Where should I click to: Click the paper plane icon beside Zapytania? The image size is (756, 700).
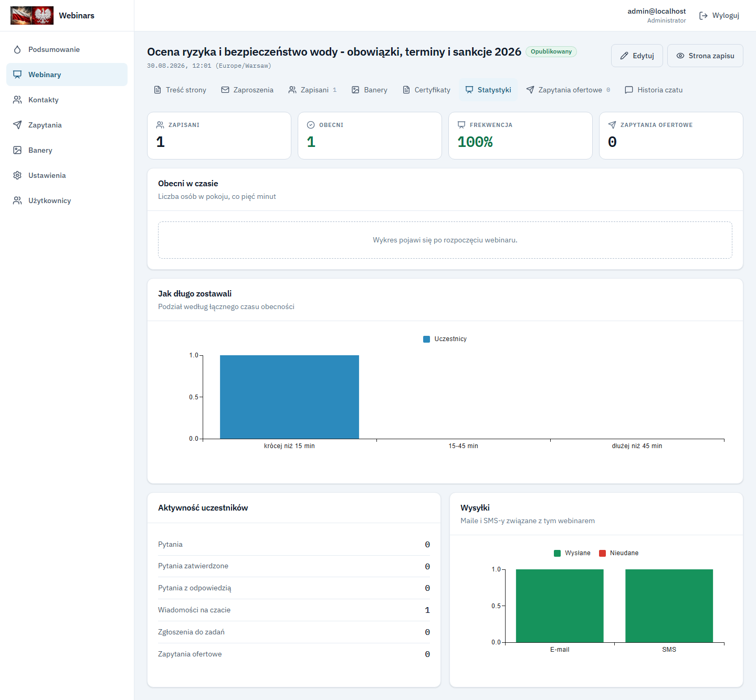pos(17,125)
